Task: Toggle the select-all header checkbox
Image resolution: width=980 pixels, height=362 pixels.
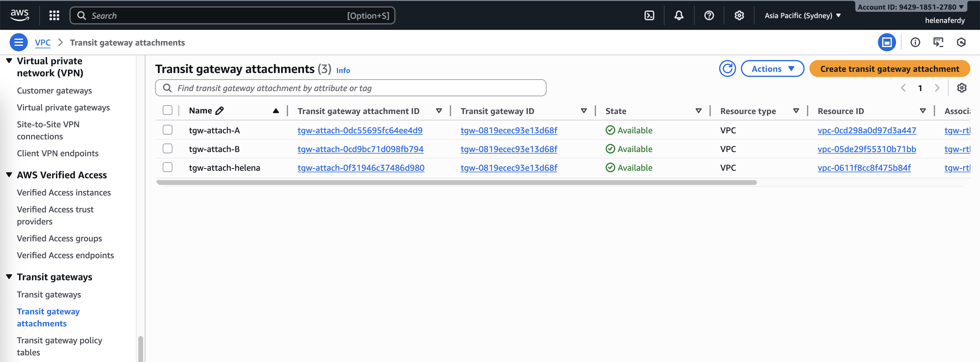Action: tap(167, 110)
